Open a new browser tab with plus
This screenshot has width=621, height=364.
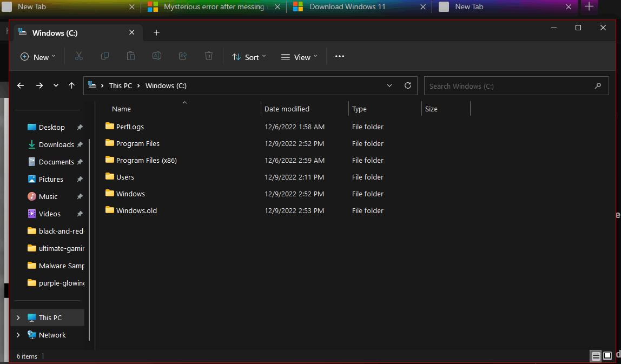click(x=589, y=6)
